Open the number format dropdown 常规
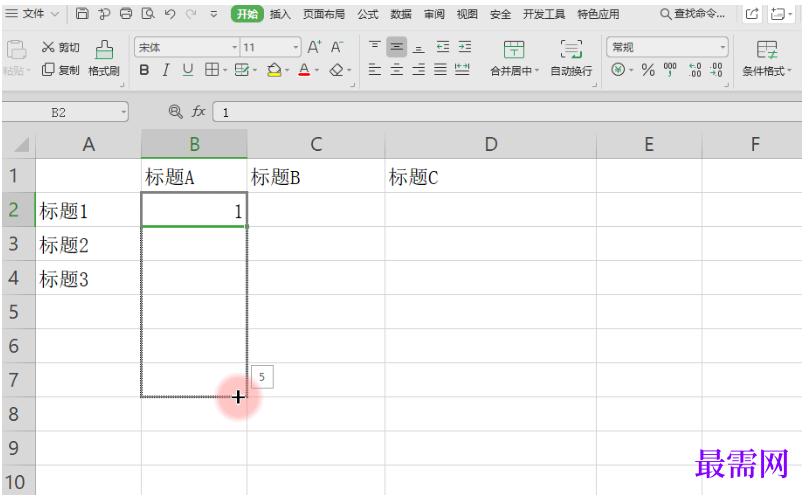The width and height of the screenshot is (807, 495). click(723, 47)
